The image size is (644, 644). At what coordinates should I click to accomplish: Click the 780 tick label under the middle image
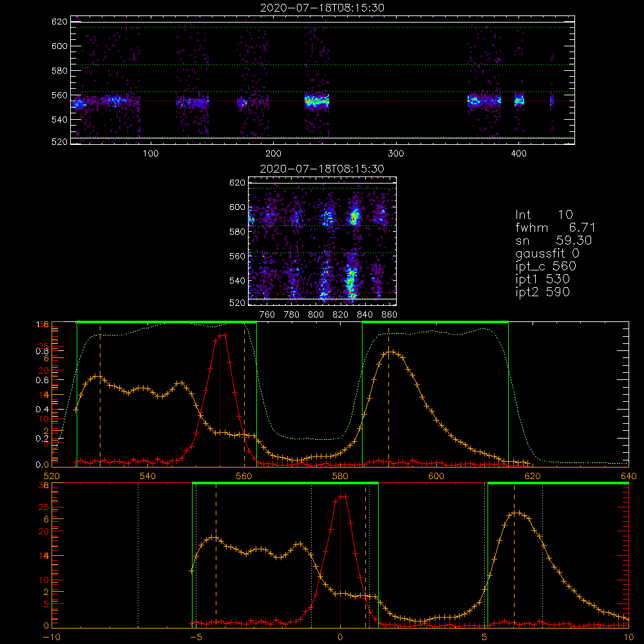tap(292, 315)
